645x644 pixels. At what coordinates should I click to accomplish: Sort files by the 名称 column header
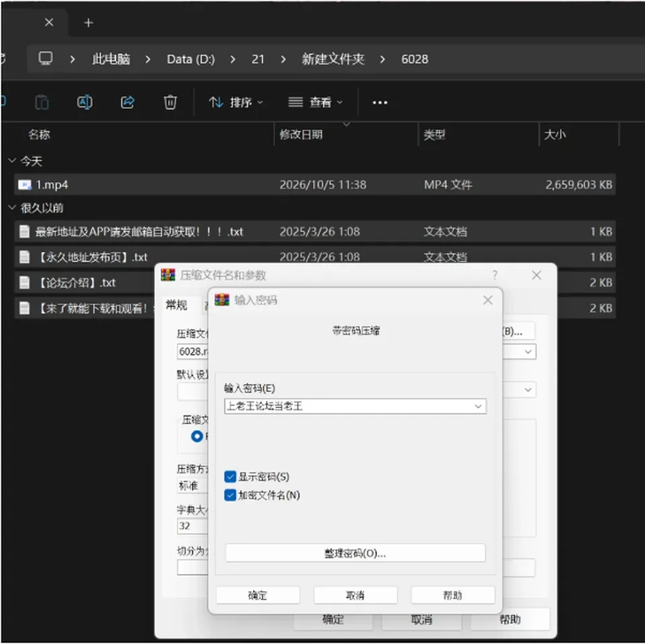pyautogui.click(x=39, y=134)
